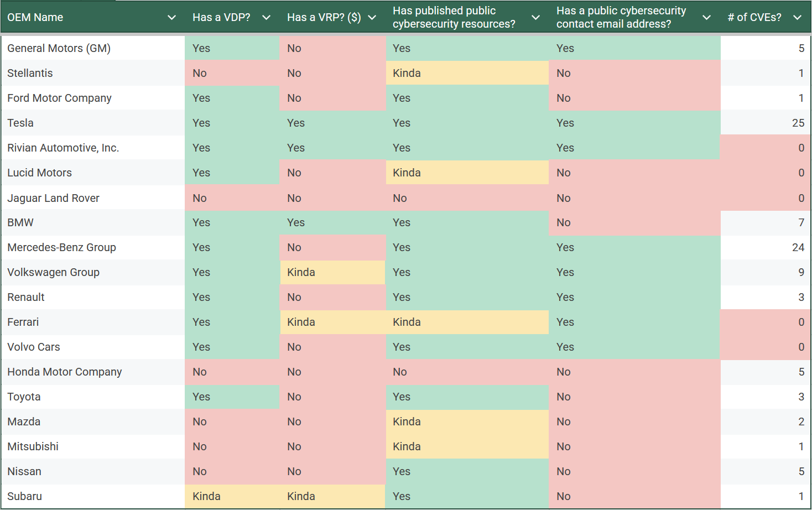Select Tesla's Yes VRP cell
Screen dimensions: 812x510
click(x=332, y=123)
